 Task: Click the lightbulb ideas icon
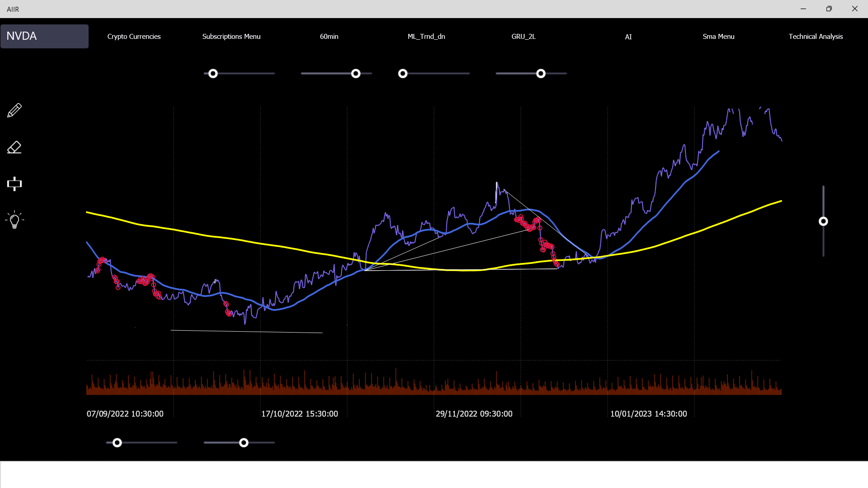click(x=14, y=220)
